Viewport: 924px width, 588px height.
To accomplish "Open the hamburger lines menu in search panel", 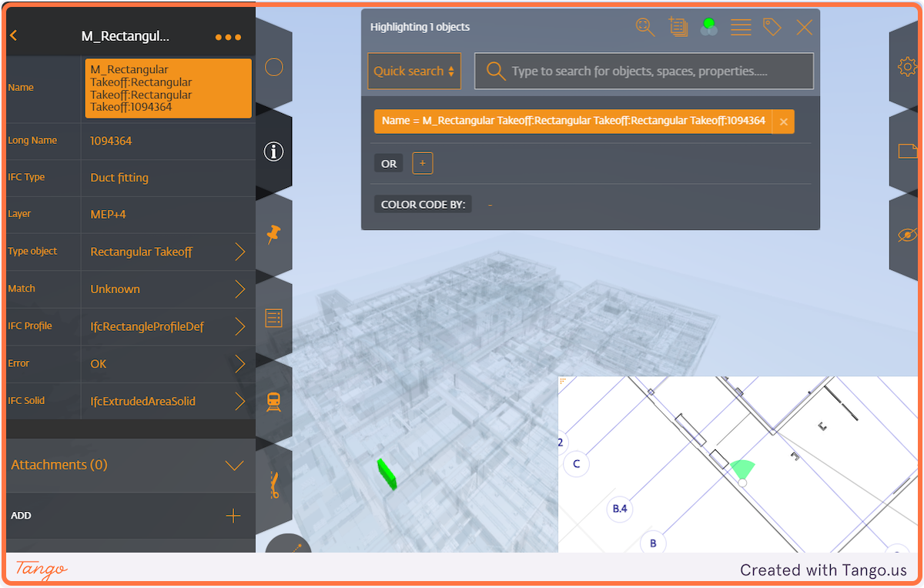I will [x=741, y=27].
